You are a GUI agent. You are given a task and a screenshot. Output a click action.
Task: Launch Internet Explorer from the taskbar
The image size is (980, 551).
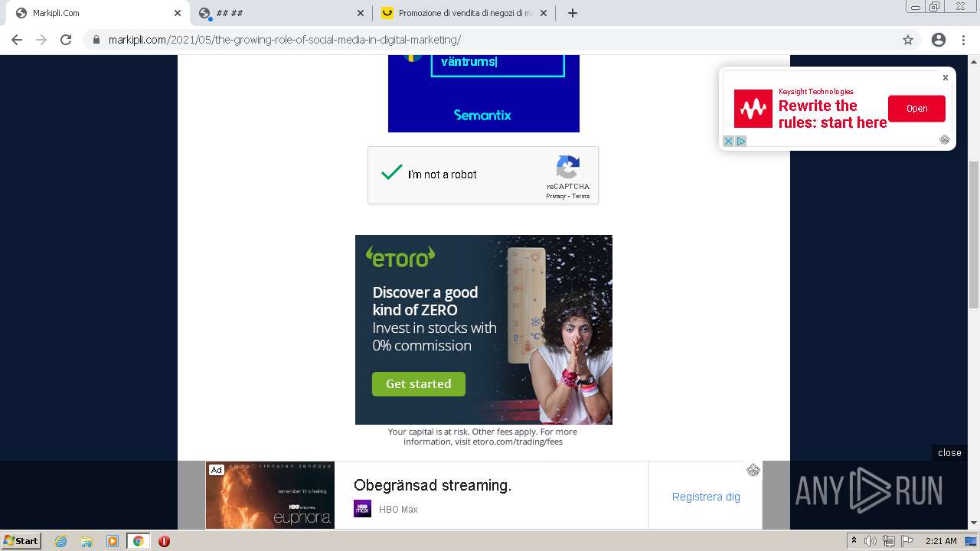pyautogui.click(x=60, y=541)
